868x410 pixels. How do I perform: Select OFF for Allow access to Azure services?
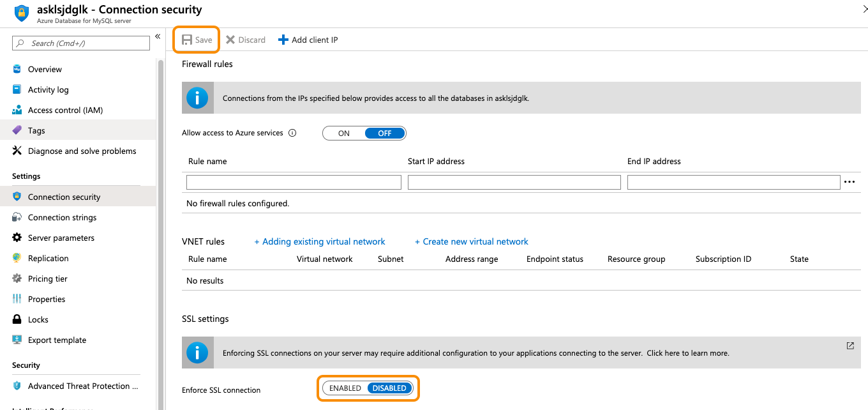(x=385, y=133)
